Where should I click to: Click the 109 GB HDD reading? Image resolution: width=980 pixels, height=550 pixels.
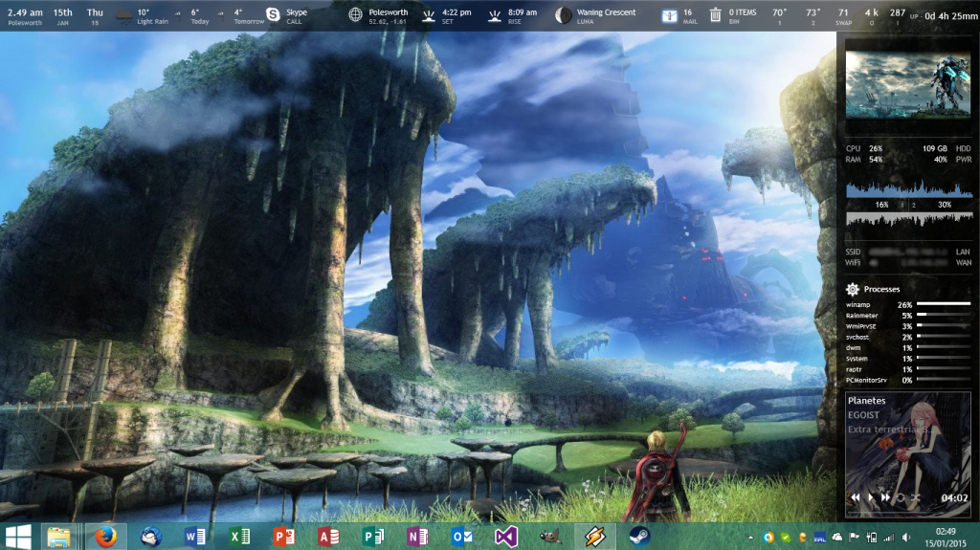coord(947,149)
